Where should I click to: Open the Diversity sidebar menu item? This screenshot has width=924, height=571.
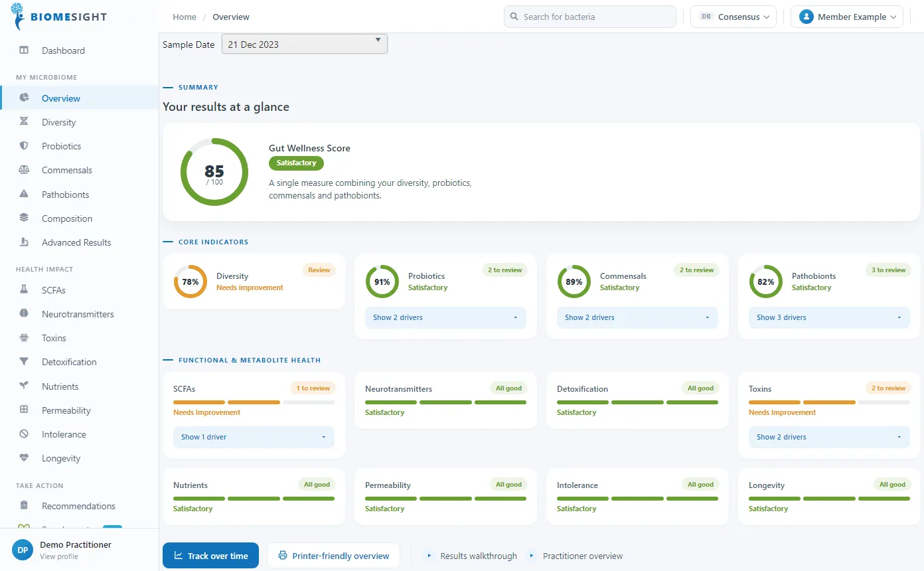(80, 122)
